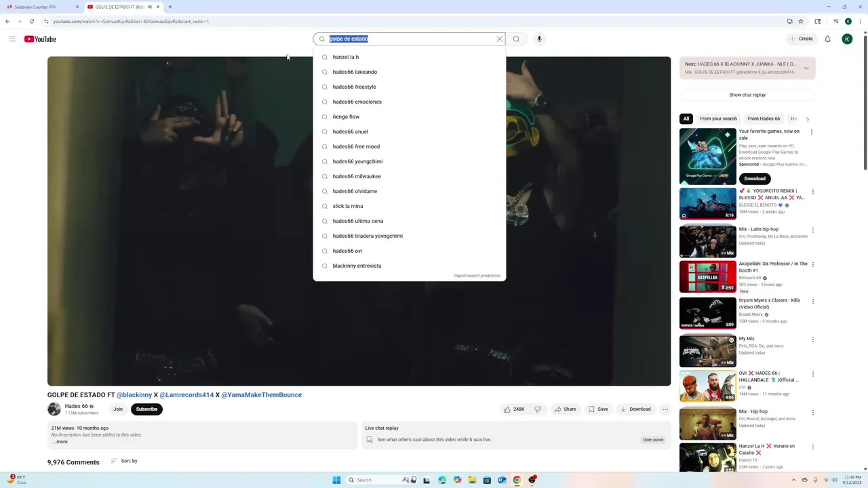Download the video below the player
This screenshot has height=488, width=868.
click(635, 409)
